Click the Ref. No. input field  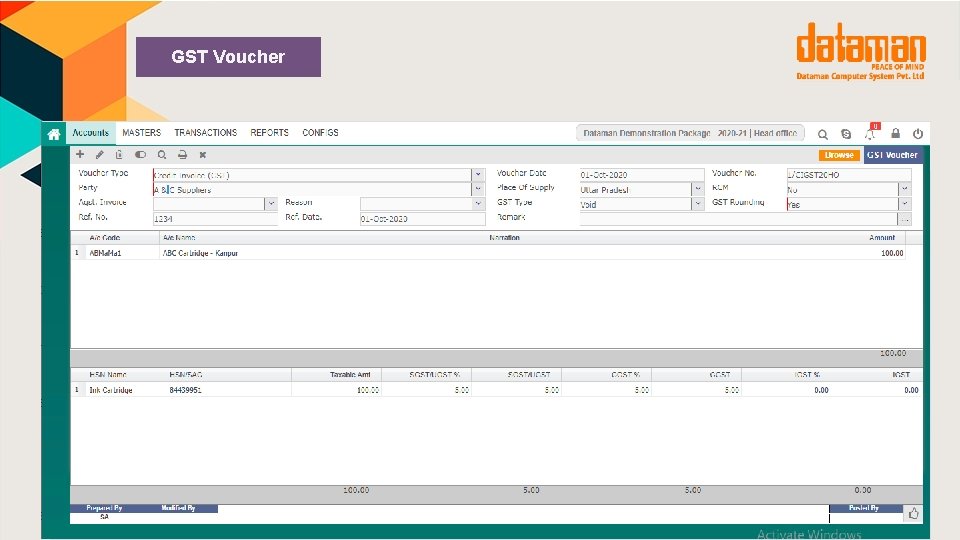point(215,219)
